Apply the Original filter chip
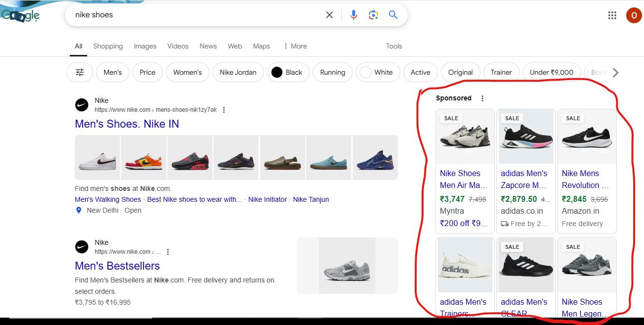644x325 pixels. coord(460,72)
